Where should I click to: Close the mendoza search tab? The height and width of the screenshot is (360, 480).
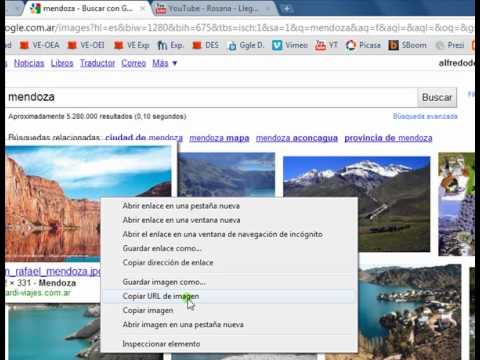click(143, 9)
